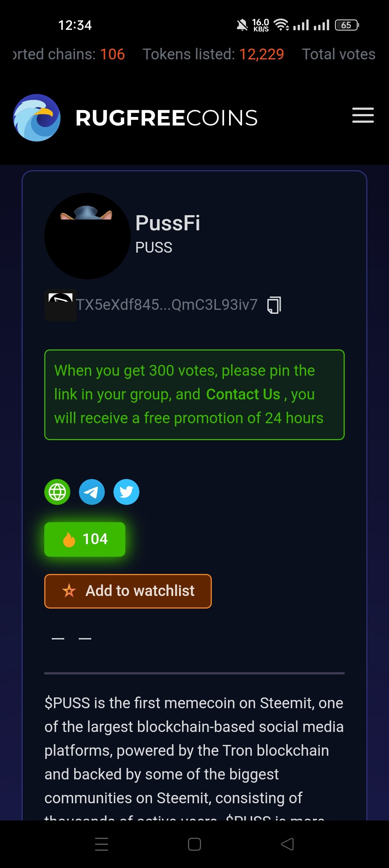Open the PussFi Telegram link
The width and height of the screenshot is (389, 868).
point(92,492)
